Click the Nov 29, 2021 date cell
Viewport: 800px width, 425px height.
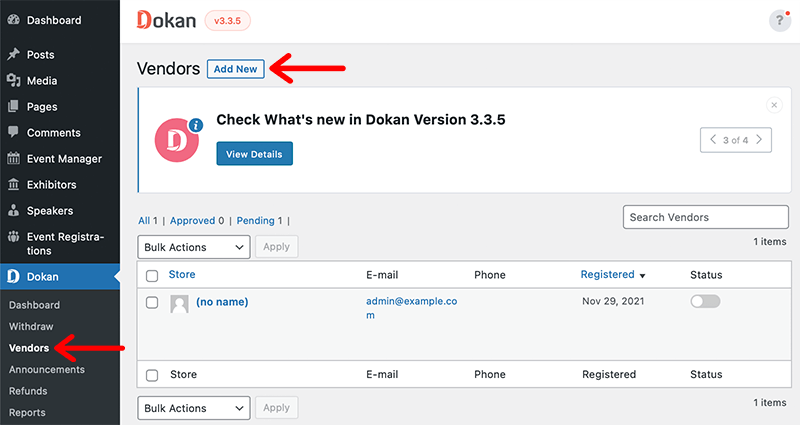click(x=613, y=301)
